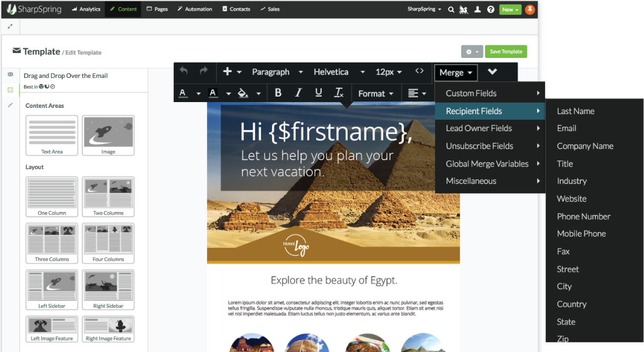Clear formatting with the Tx icon

pyautogui.click(x=339, y=93)
